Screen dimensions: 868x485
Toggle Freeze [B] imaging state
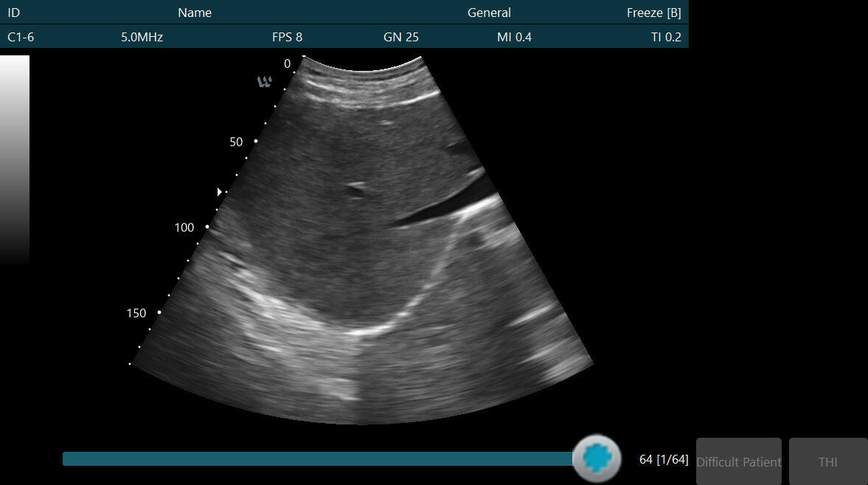[x=653, y=12]
